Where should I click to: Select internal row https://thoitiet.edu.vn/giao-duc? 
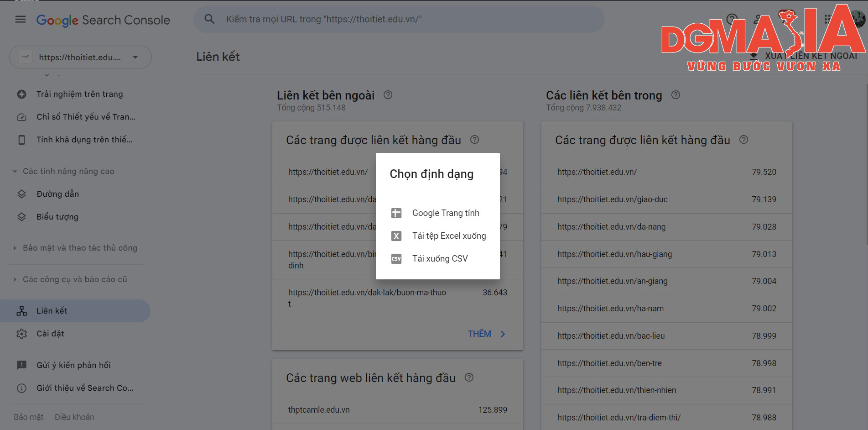tap(667, 199)
